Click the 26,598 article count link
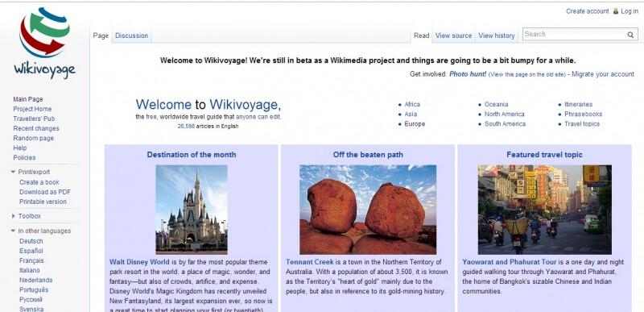The height and width of the screenshot is (312, 644). [x=186, y=127]
